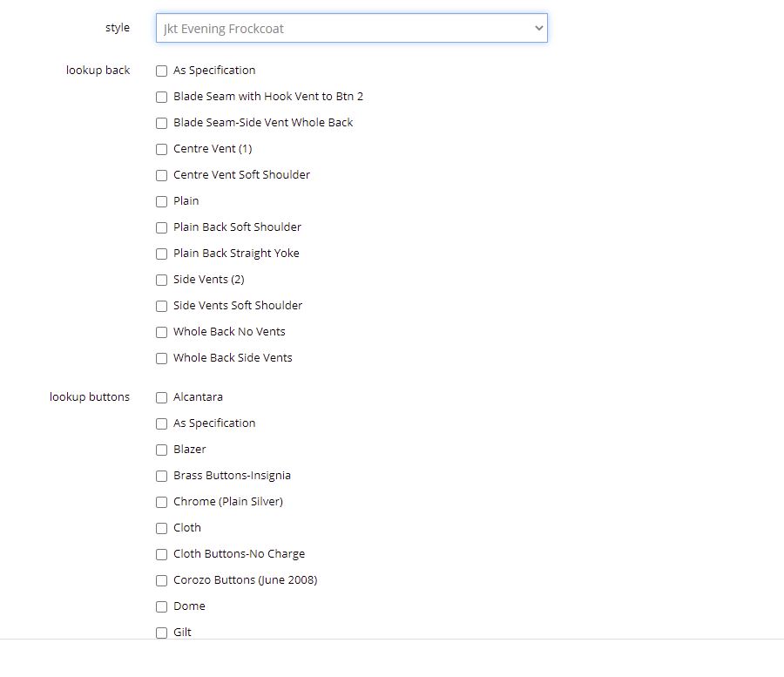Tick the Plain back checkbox
The image size is (784, 677).
pyautogui.click(x=161, y=201)
